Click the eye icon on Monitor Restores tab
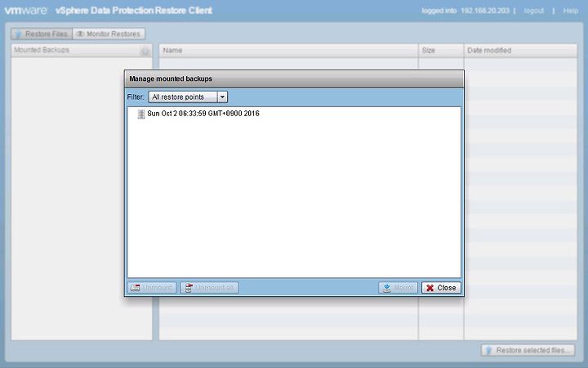 pos(80,34)
